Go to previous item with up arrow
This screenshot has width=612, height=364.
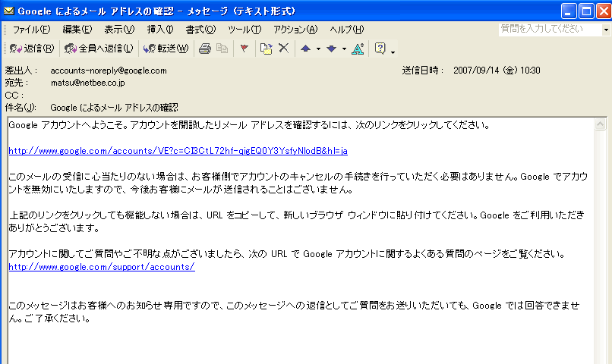point(305,49)
